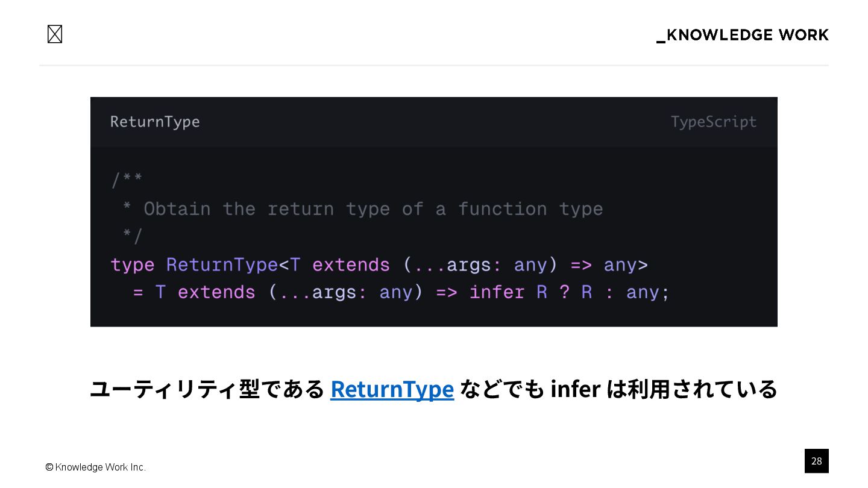The height and width of the screenshot is (488, 868).
Task: Click the "Knowledge Work Inc." footer text
Action: [x=101, y=467]
